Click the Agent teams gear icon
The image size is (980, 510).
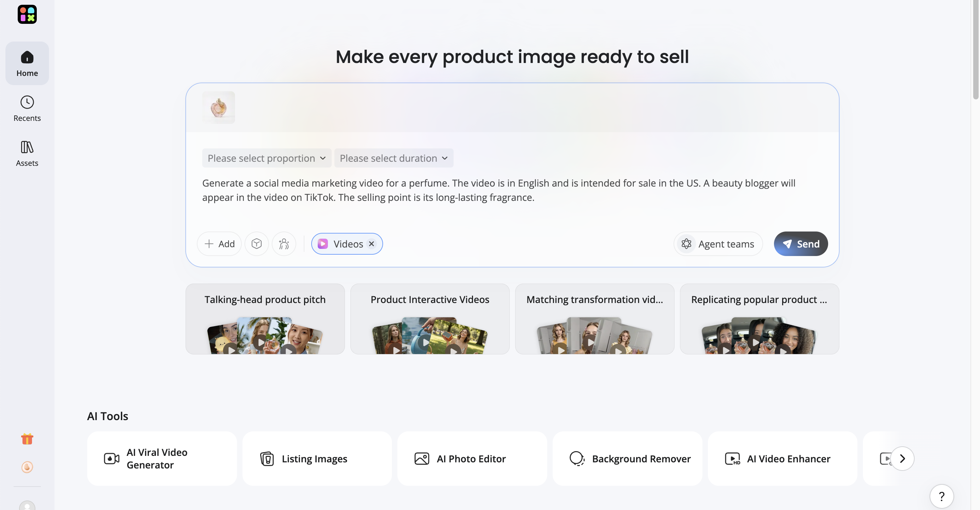coord(686,244)
